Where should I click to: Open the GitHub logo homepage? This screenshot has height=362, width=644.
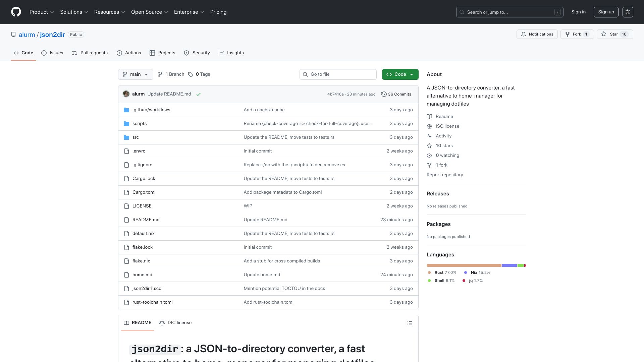pos(16,12)
